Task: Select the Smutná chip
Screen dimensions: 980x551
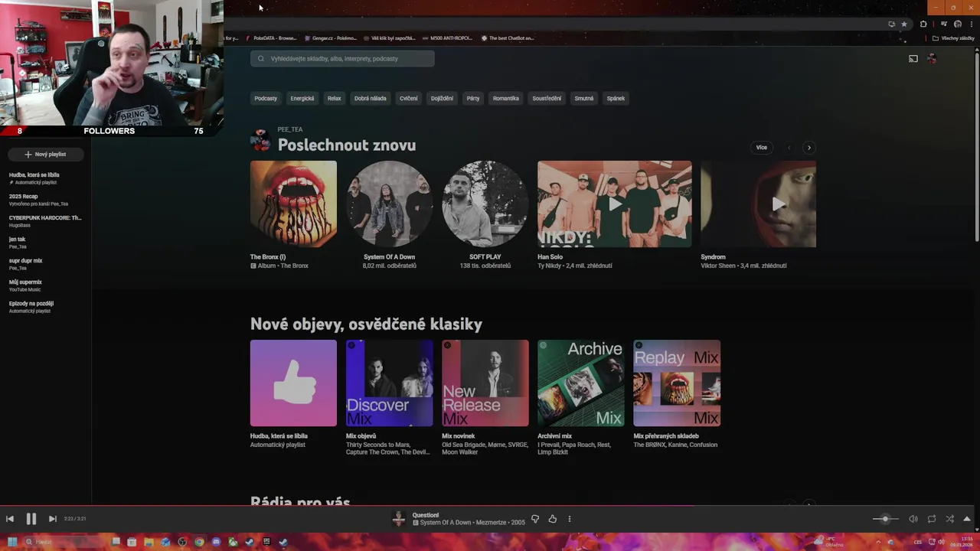Action: (584, 98)
